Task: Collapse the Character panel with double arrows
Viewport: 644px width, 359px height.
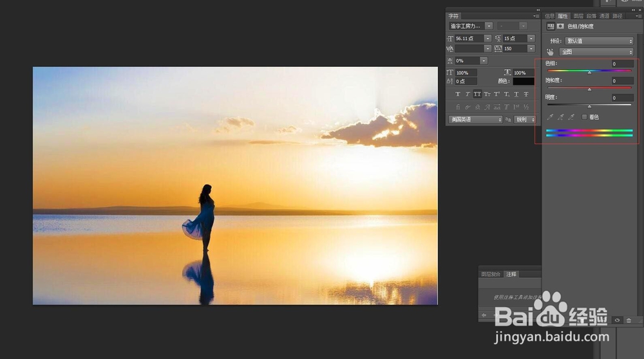Action: point(538,10)
